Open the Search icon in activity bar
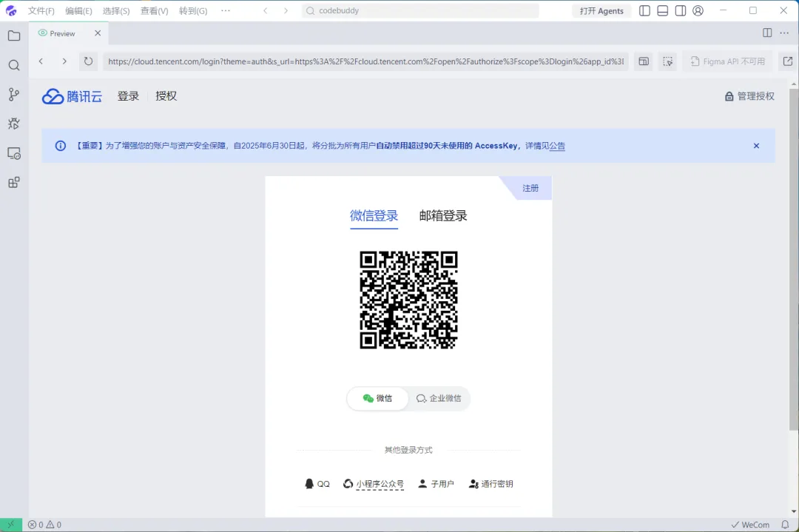 pyautogui.click(x=14, y=65)
